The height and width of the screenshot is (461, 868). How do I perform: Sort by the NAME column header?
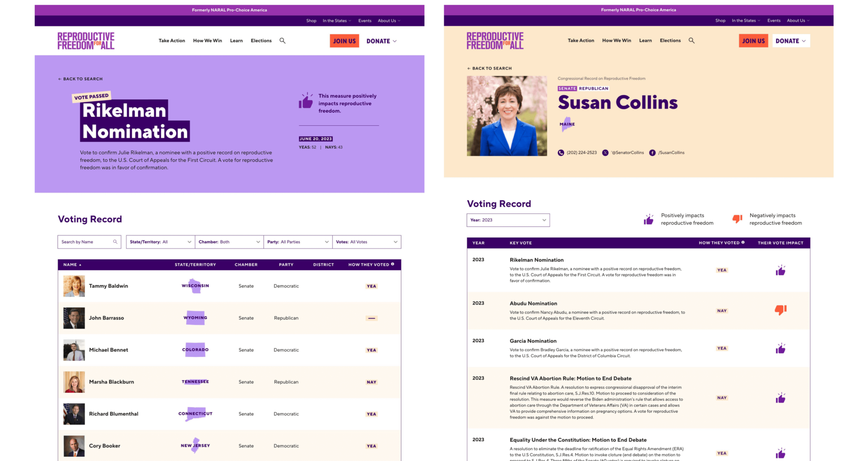click(x=72, y=265)
